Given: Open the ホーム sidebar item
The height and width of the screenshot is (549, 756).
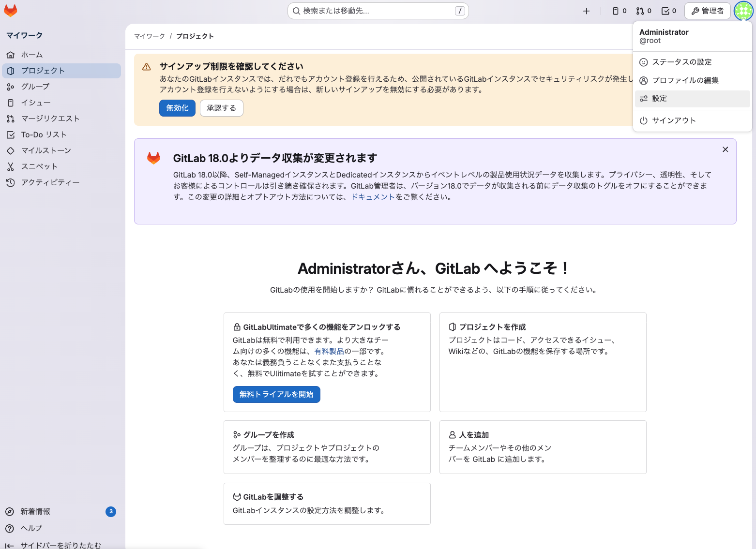Looking at the screenshot, I should tap(32, 54).
